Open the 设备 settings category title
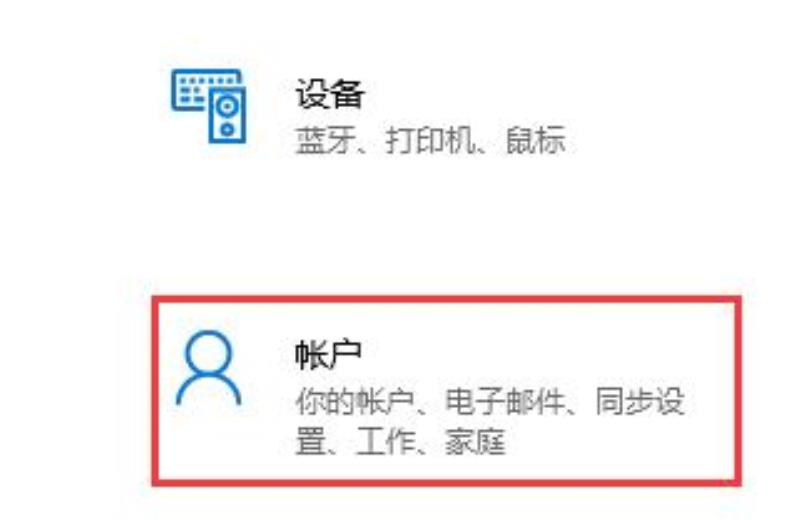The image size is (800, 520). tap(330, 93)
